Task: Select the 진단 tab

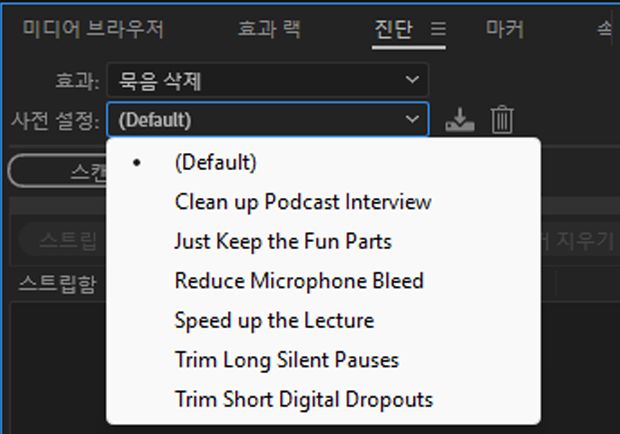Action: tap(393, 29)
